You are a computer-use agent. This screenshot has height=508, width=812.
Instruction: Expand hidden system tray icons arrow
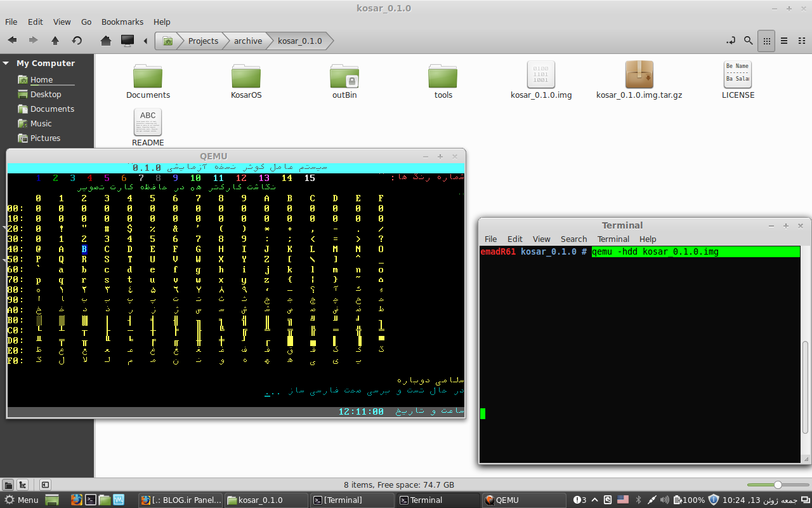click(x=595, y=500)
